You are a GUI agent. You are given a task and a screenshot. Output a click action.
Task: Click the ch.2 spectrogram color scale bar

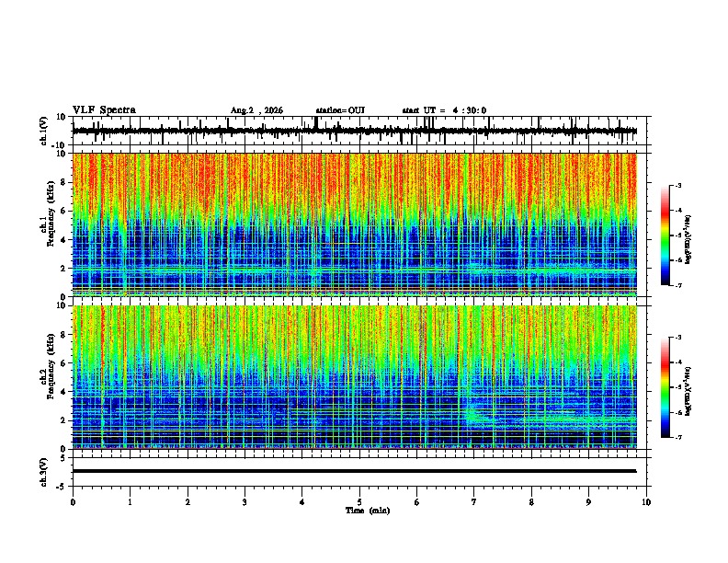(x=665, y=387)
